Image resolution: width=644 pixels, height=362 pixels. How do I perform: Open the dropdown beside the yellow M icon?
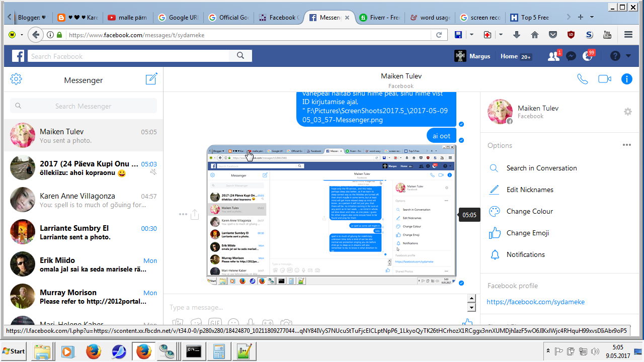[x=22, y=35]
